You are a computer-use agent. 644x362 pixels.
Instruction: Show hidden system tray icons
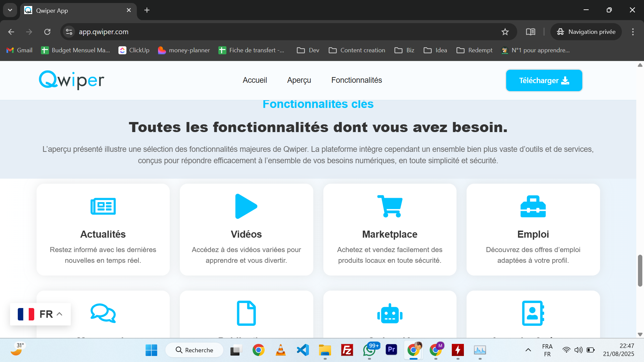[528, 350]
